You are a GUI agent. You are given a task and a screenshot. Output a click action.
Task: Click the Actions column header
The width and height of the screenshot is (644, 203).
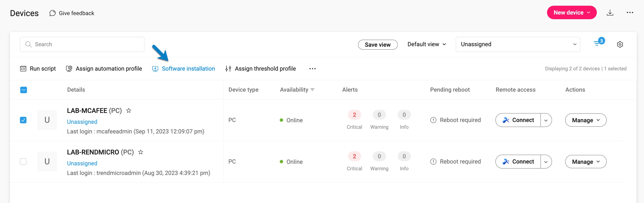pos(575,90)
